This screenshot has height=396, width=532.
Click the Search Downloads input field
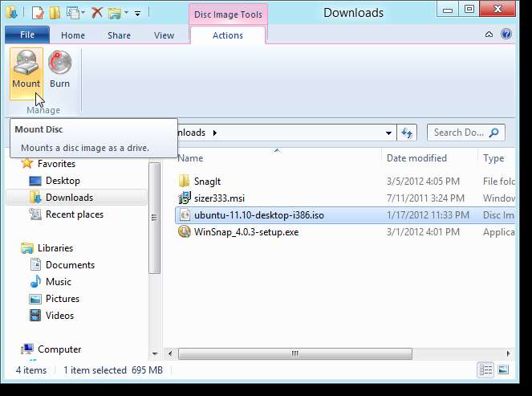(458, 133)
